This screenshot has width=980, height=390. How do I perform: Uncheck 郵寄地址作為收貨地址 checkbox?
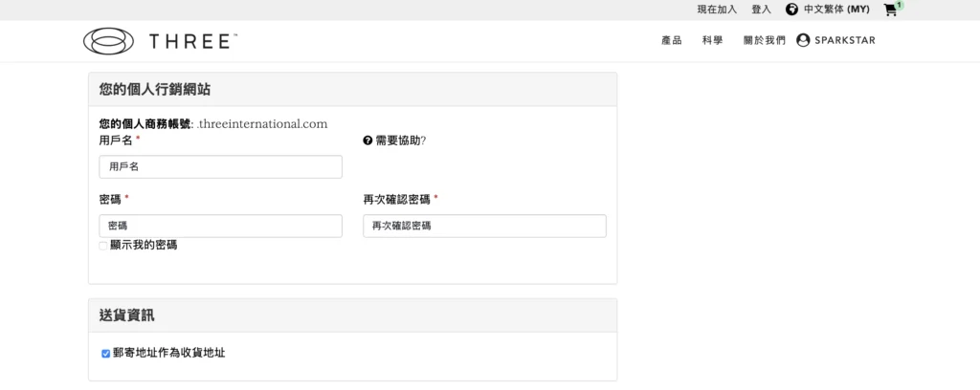(x=105, y=354)
